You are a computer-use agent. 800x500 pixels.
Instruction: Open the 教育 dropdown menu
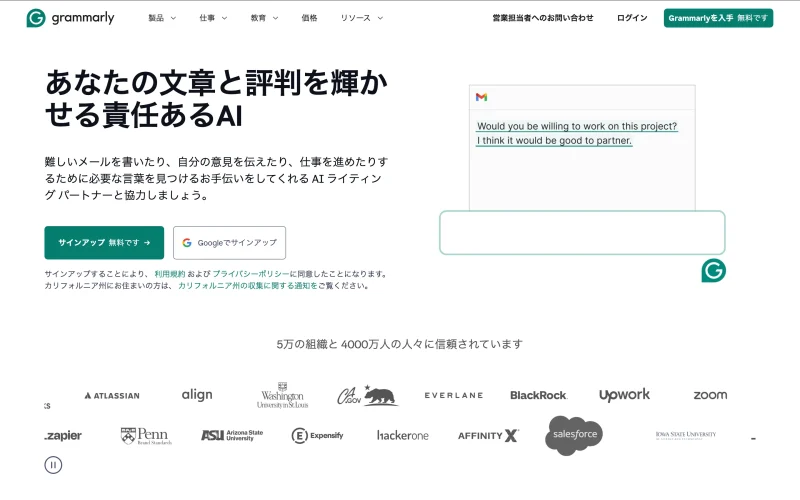pyautogui.click(x=264, y=18)
